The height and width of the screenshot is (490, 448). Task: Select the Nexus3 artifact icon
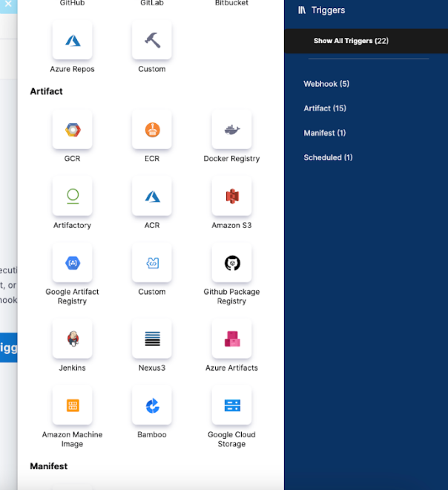[x=152, y=339]
